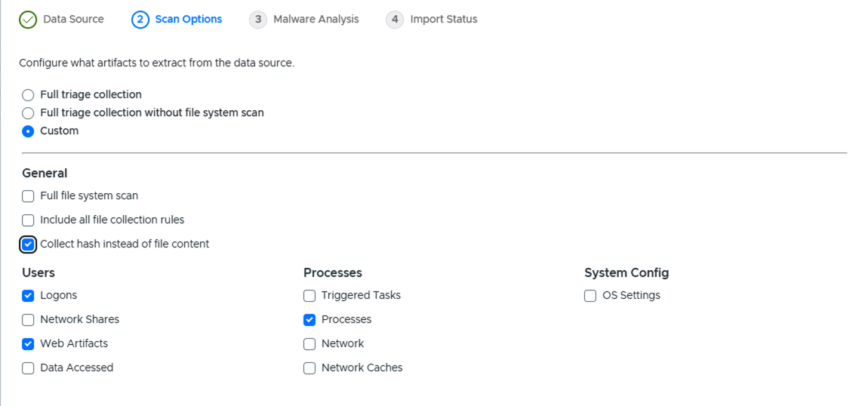868x406 pixels.
Task: Uncheck the Web Artifacts checkbox
Action: point(28,344)
